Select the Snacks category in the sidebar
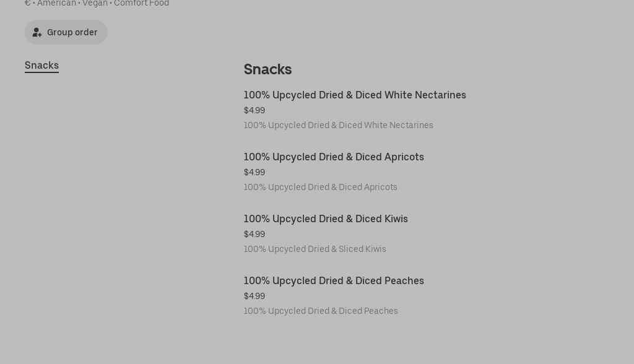This screenshot has width=634, height=364. coord(41,65)
